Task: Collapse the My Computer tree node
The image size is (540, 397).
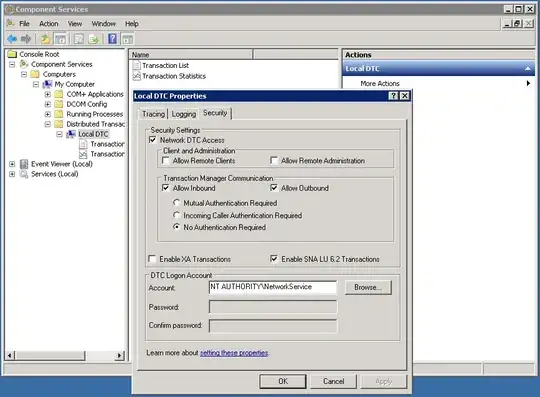Action: (36, 84)
